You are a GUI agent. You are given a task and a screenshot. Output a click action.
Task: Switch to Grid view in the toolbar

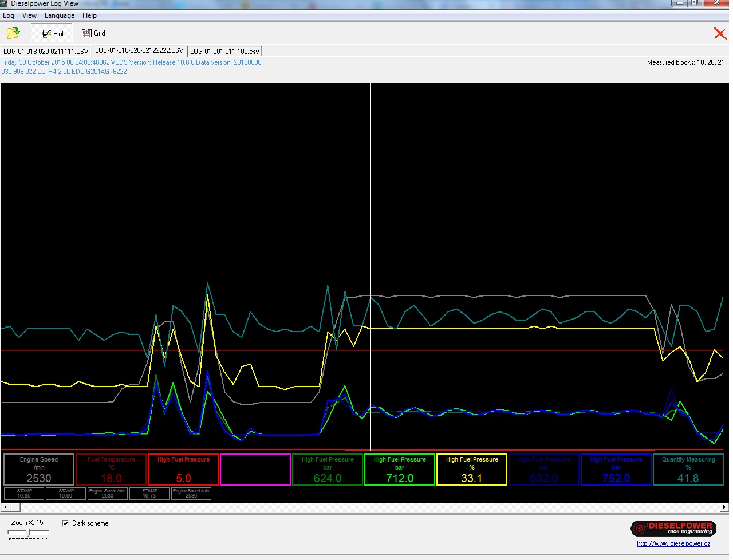(94, 33)
